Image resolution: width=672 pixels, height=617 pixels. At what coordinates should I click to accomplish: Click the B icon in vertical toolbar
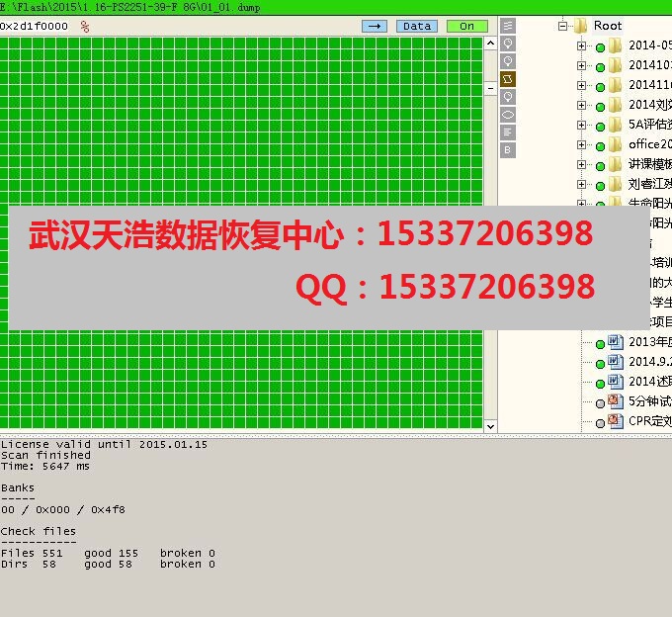508,150
